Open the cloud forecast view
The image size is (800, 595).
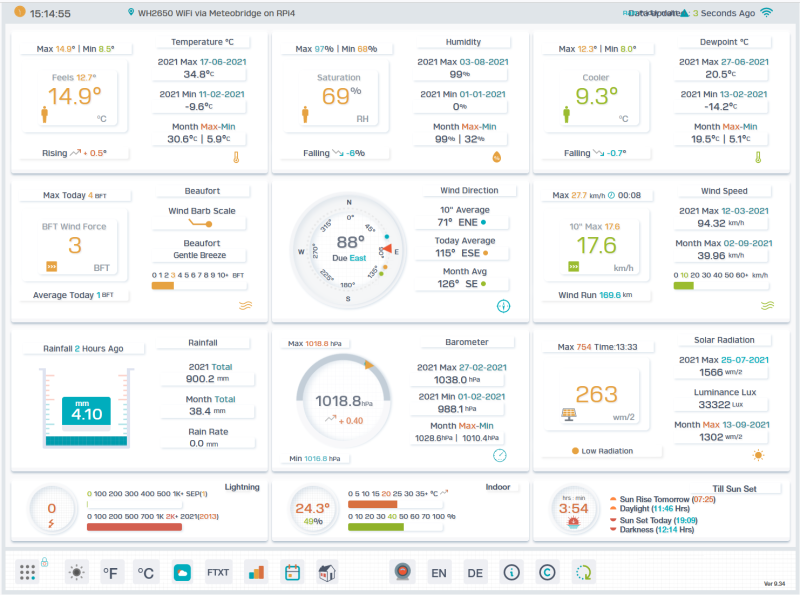(x=183, y=571)
